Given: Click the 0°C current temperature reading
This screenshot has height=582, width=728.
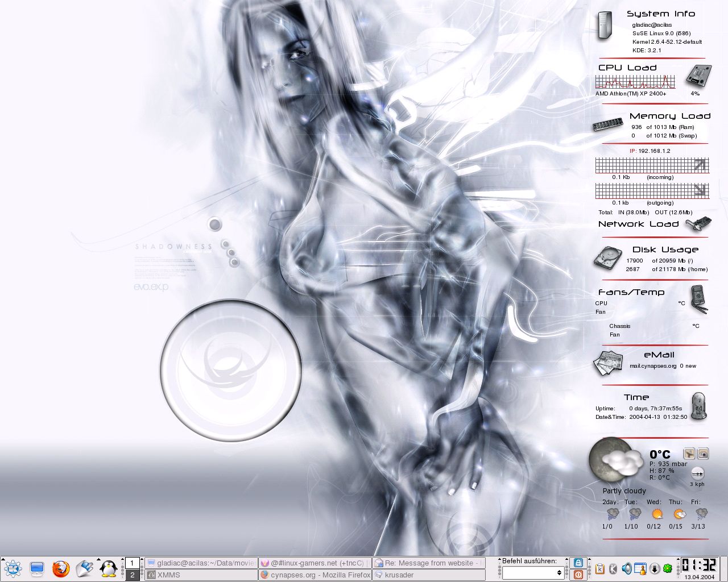Looking at the screenshot, I should click(660, 454).
